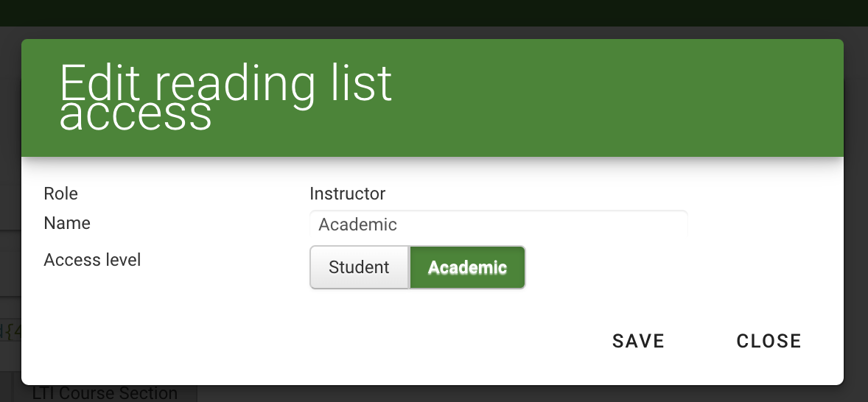Click the Instructor role value text
Viewport: 868px width, 402px height.
pyautogui.click(x=347, y=194)
